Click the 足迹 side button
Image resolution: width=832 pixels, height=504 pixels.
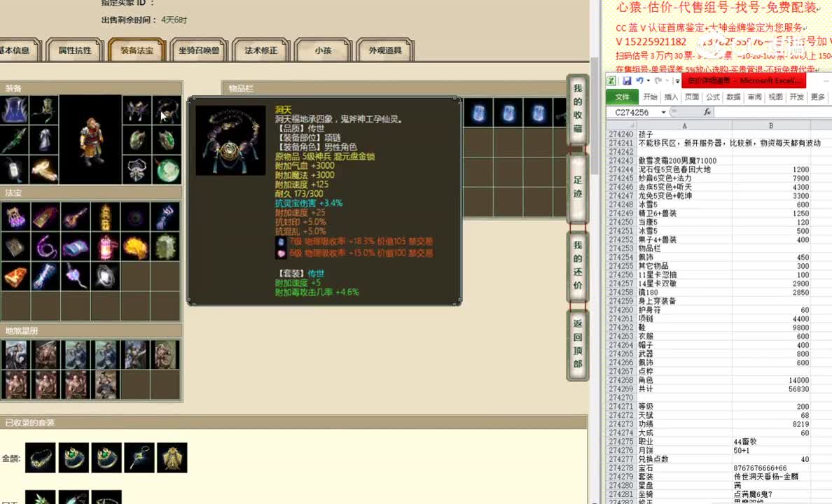(x=578, y=187)
